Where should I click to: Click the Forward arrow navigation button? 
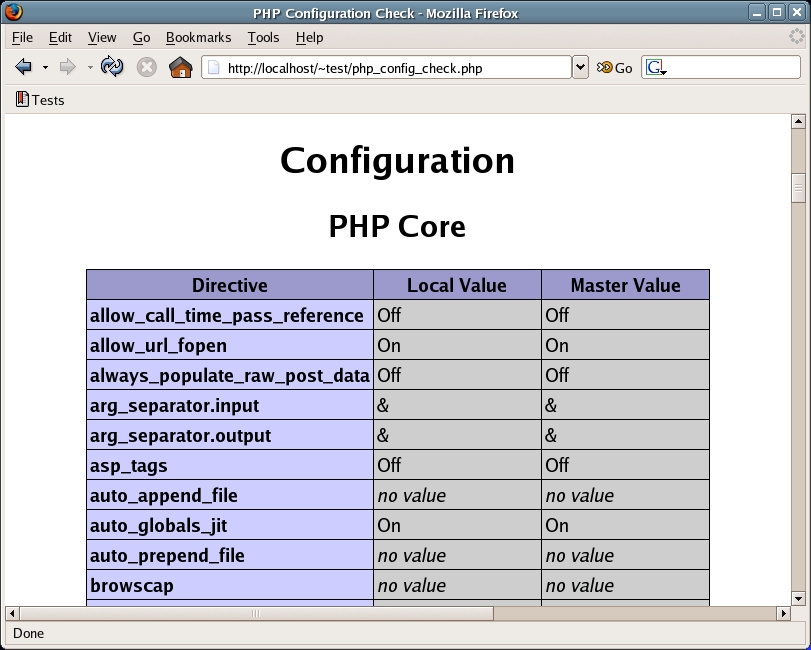[68, 67]
